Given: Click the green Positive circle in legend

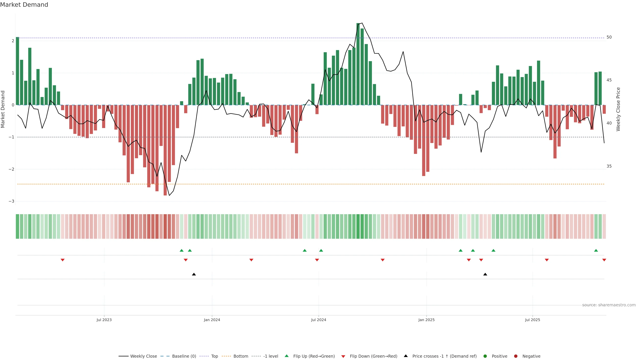Looking at the screenshot, I should pos(485,356).
